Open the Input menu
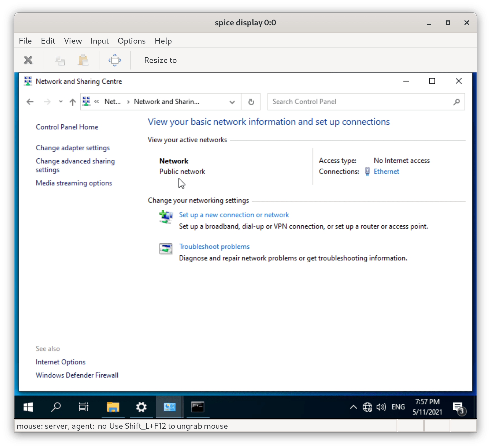491x448 pixels. pyautogui.click(x=99, y=41)
